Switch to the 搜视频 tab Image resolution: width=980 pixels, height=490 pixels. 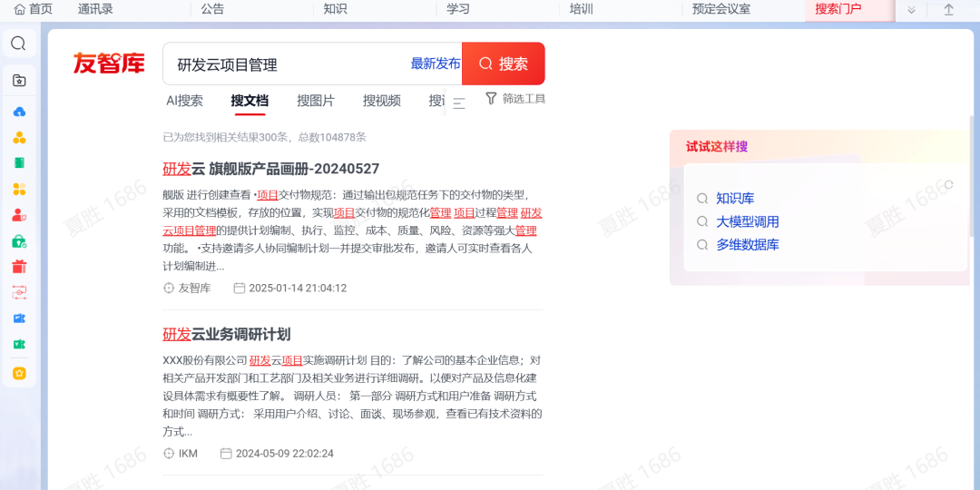pos(382,101)
